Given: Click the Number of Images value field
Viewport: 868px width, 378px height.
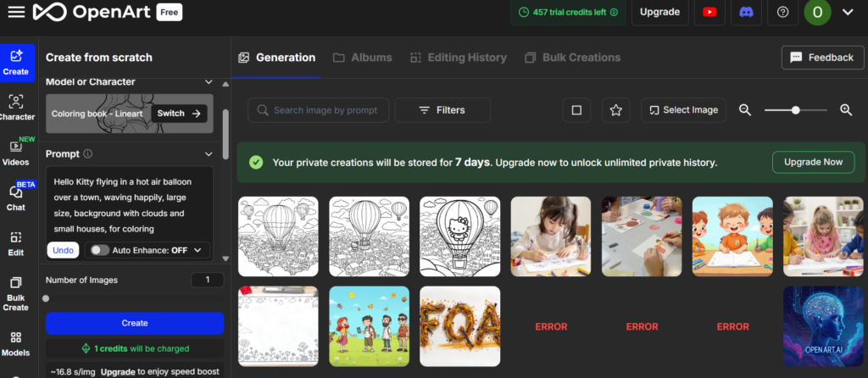Looking at the screenshot, I should point(208,280).
